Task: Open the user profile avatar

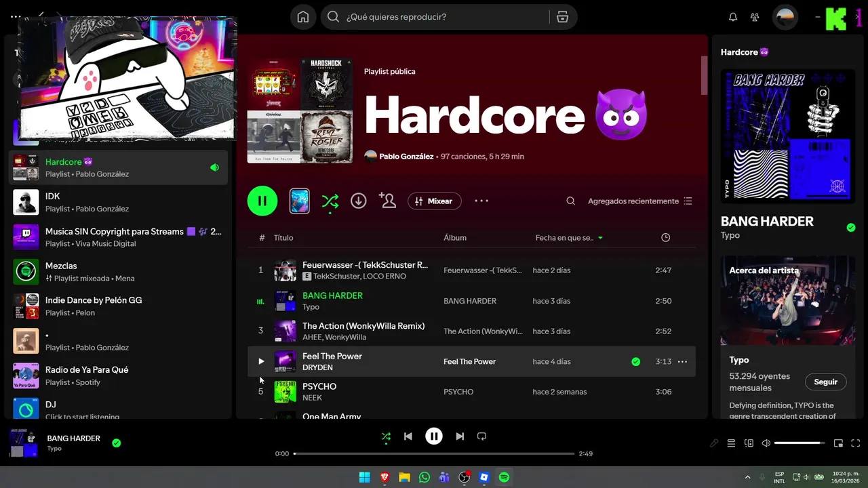Action: (x=785, y=17)
